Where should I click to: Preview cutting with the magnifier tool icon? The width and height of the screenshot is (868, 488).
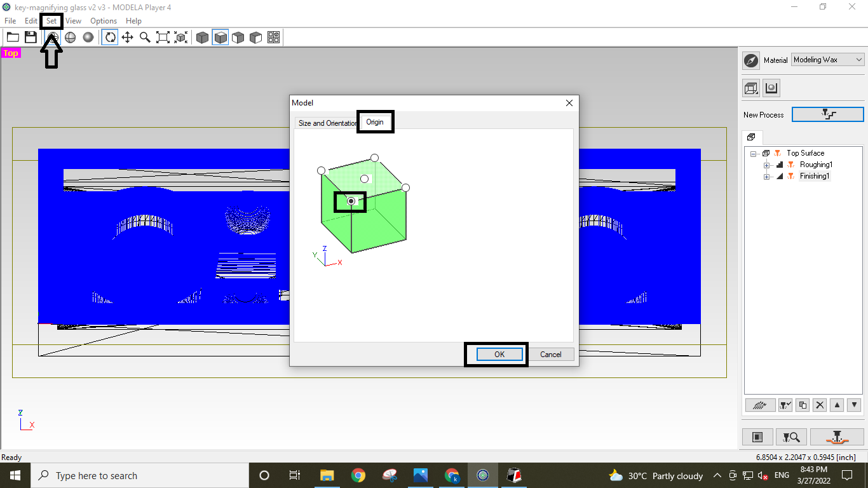coord(792,437)
